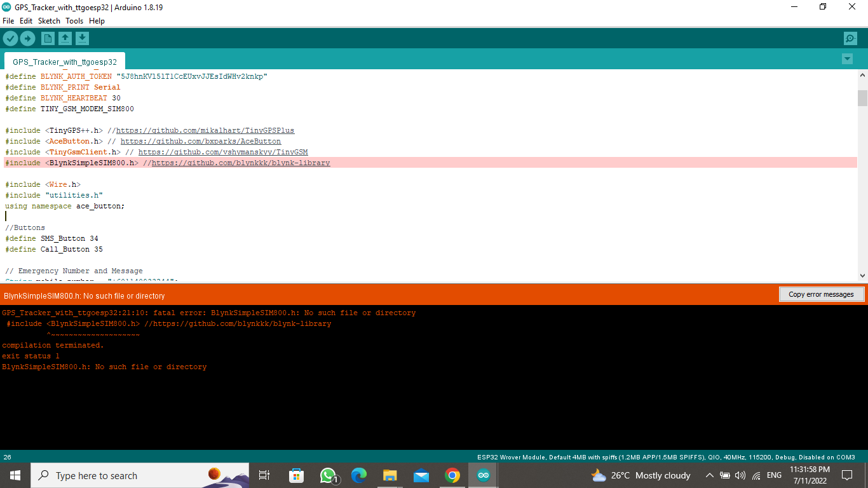Open the Serial Monitor magnifier icon
The image size is (868, 488).
coord(850,39)
